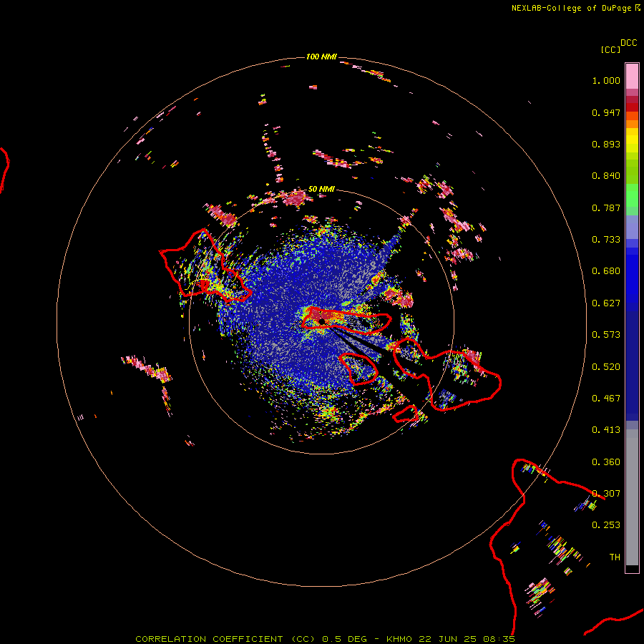
Task: Click the bright green segment of color bar
Action: 632,195
